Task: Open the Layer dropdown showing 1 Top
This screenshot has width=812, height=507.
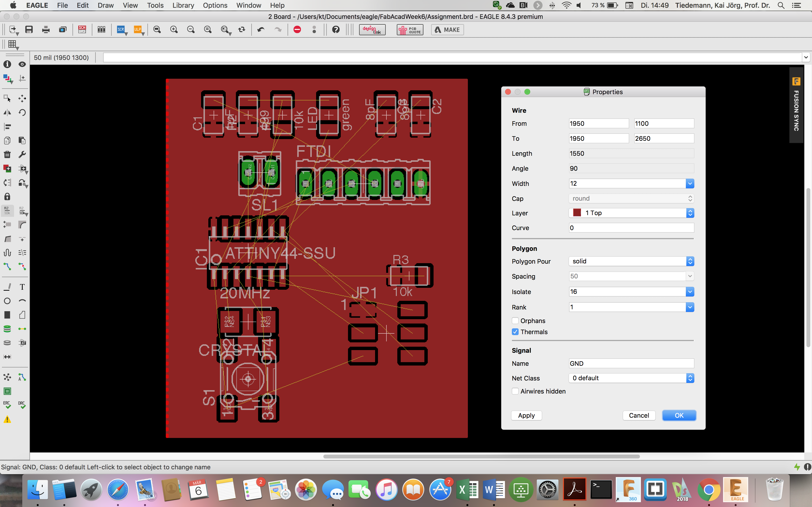Action: click(631, 213)
